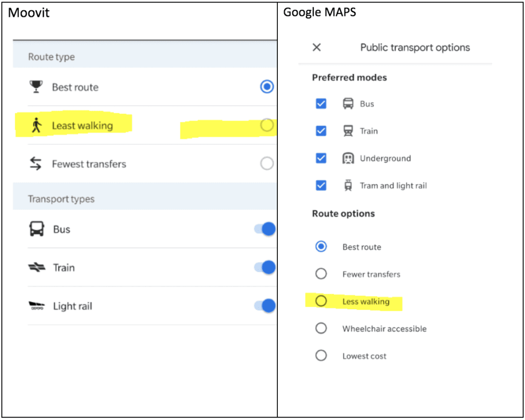Image resolution: width=525 pixels, height=420 pixels.
Task: Uncheck the Bus checkbox in Google Maps
Action: coord(321,104)
